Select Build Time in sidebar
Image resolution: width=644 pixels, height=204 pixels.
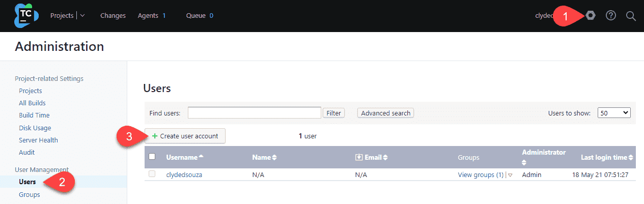(34, 115)
